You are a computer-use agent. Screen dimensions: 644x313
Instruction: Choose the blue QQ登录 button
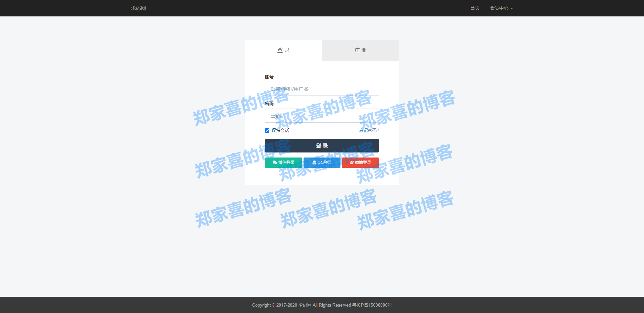pos(322,163)
